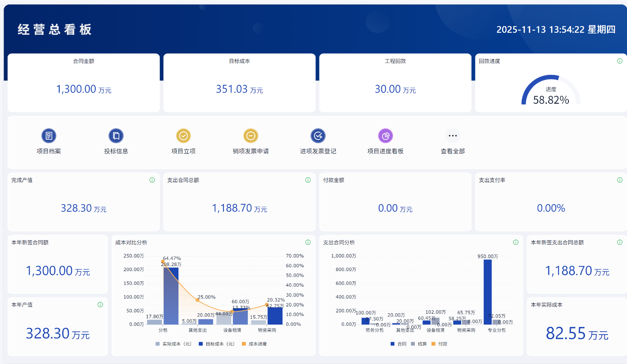Screen dimensions: 627x364
Task: Click info icon on 支出合同总额 card
Action: [x=308, y=180]
